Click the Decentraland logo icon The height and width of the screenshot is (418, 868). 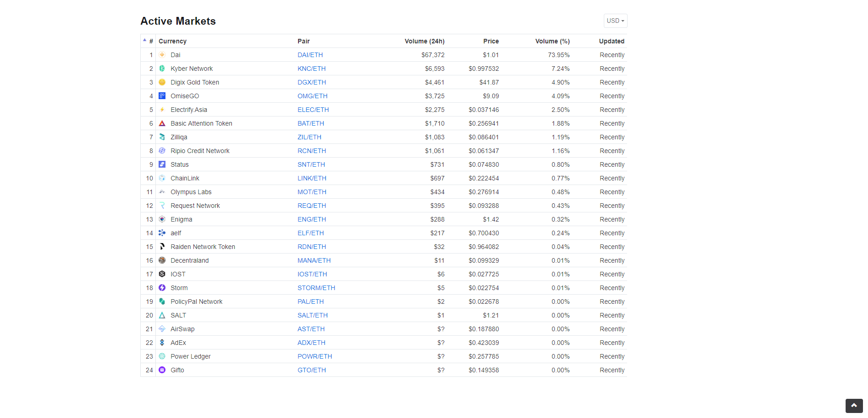[162, 260]
